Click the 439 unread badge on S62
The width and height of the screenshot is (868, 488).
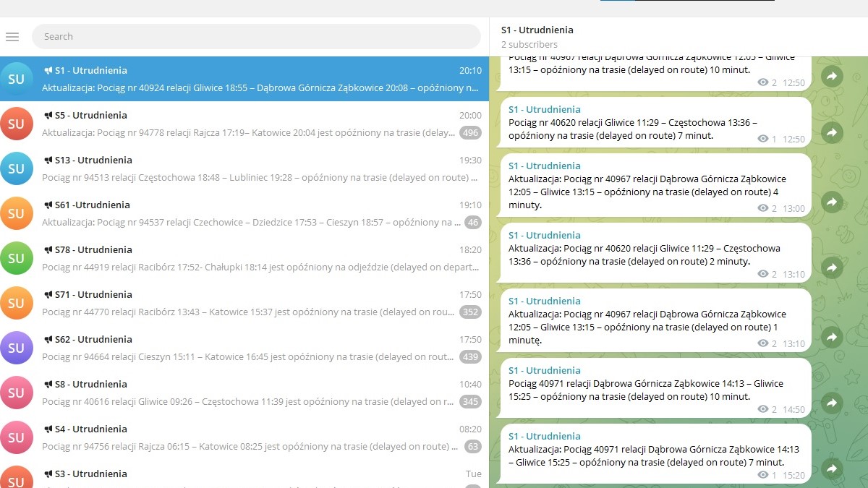point(471,357)
